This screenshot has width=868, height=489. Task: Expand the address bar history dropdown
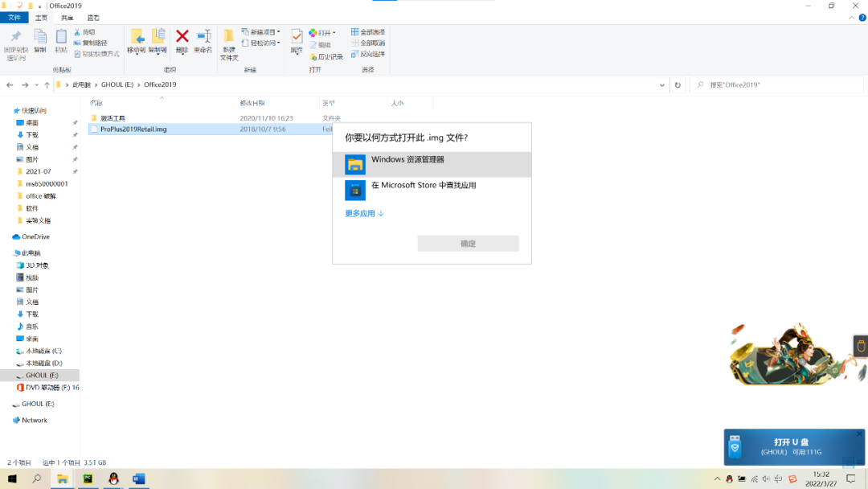[x=662, y=85]
